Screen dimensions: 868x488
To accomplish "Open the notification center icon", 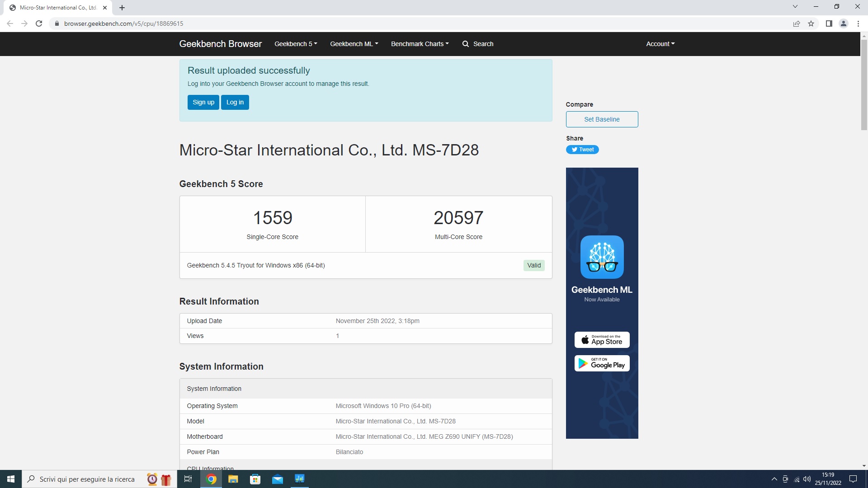I will coord(853,479).
